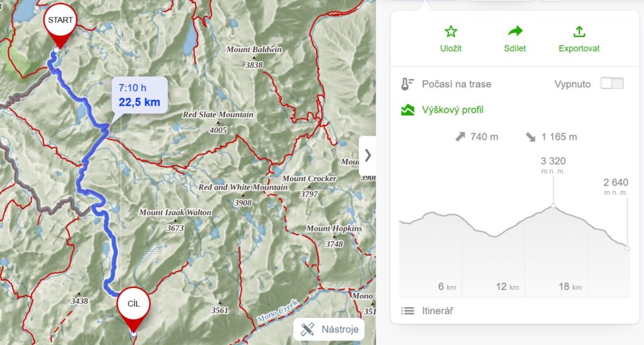
Task: Click the Sdílet share arrow icon
Action: pos(514,31)
